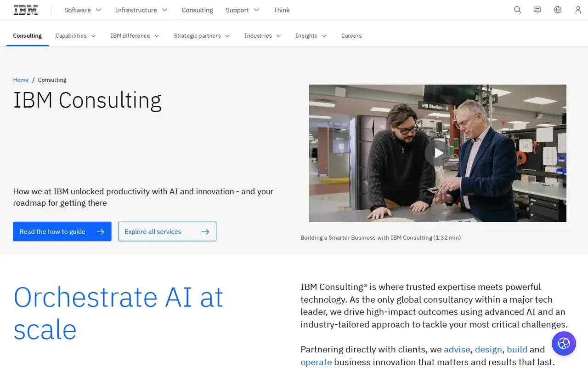Select the Consulting tab in subnavigation

[x=28, y=35]
